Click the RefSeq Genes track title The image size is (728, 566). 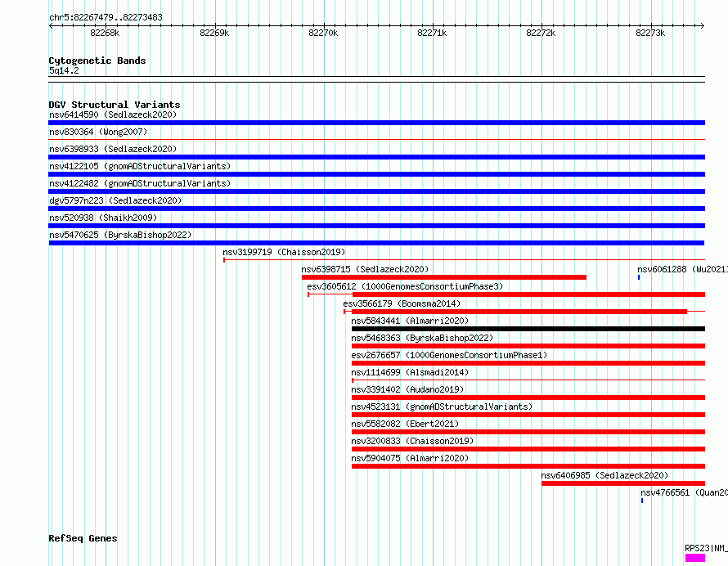83,538
